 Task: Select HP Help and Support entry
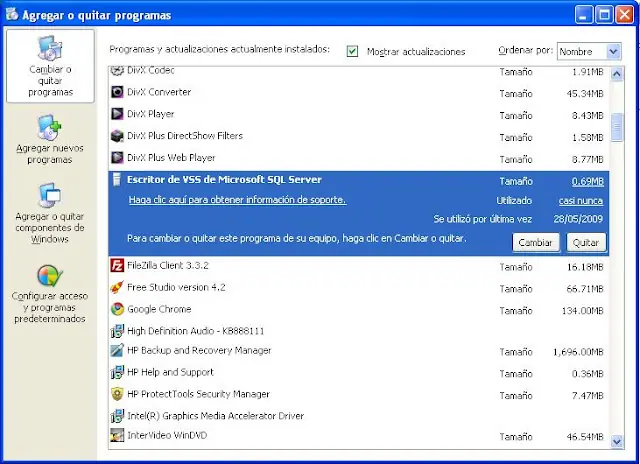coord(359,373)
